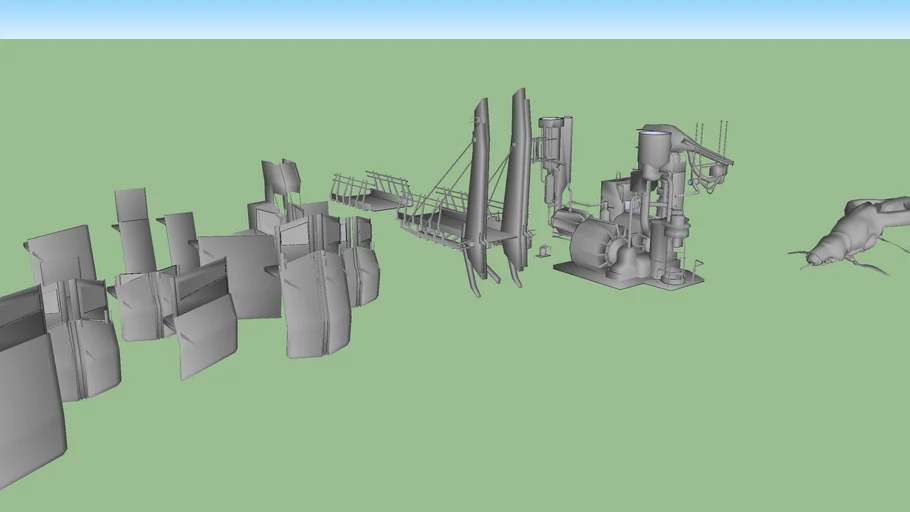
Task: Click empty green ground below the machine
Action: click(640, 380)
